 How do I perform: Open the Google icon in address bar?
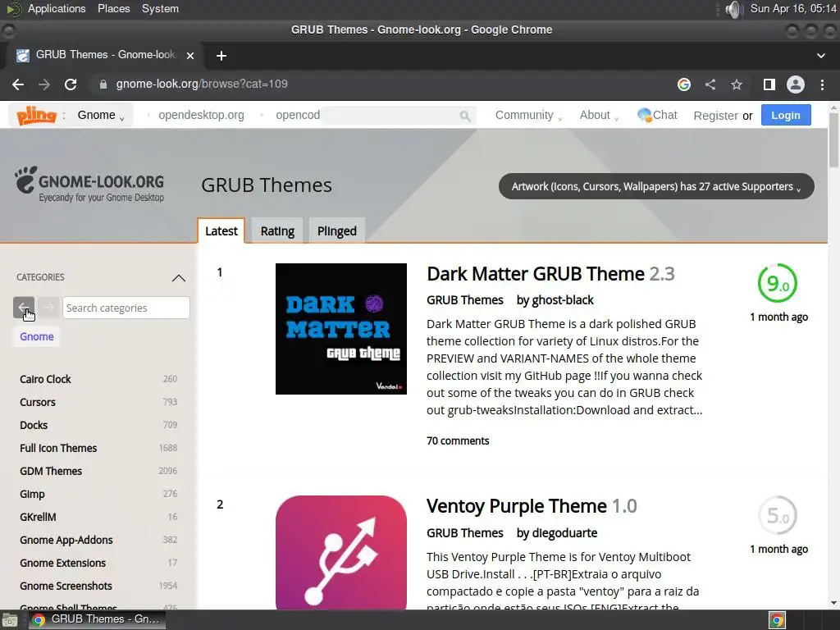683,84
